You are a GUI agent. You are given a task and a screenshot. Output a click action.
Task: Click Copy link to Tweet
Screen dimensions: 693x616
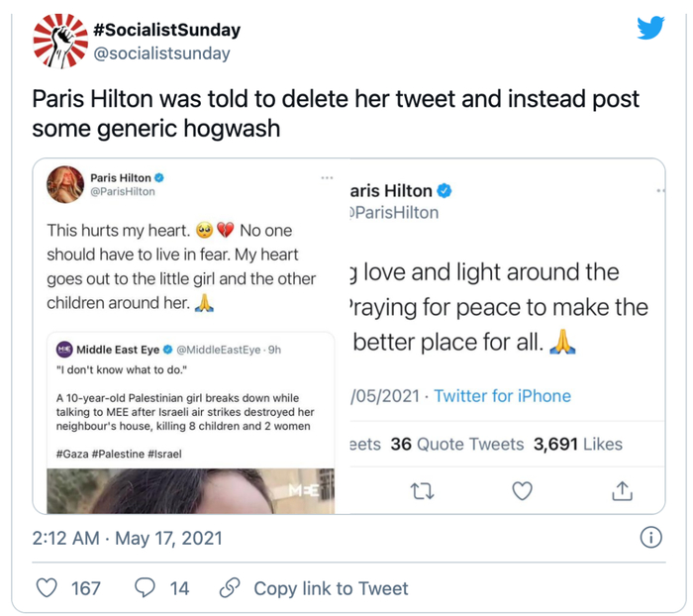click(331, 588)
